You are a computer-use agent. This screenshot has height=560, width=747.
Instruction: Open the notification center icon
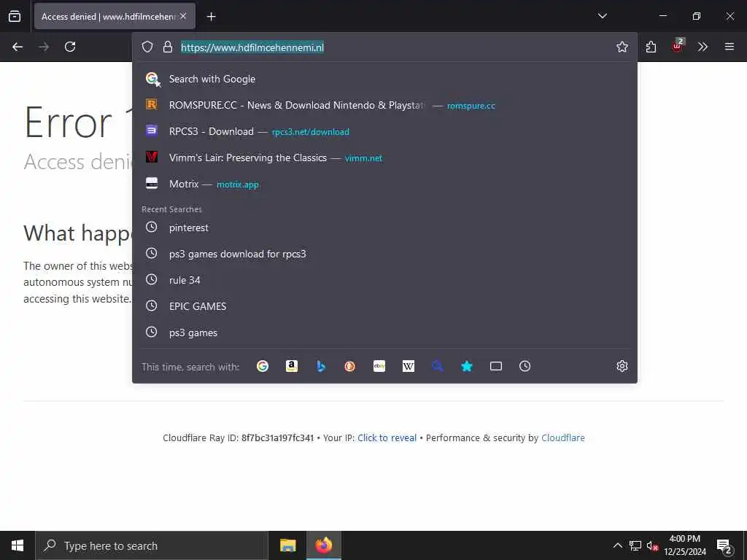724,546
